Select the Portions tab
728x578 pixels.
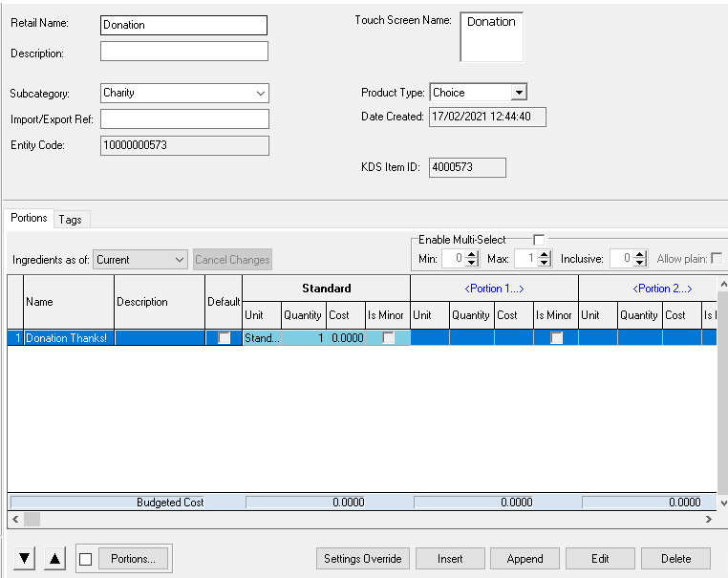point(29,218)
